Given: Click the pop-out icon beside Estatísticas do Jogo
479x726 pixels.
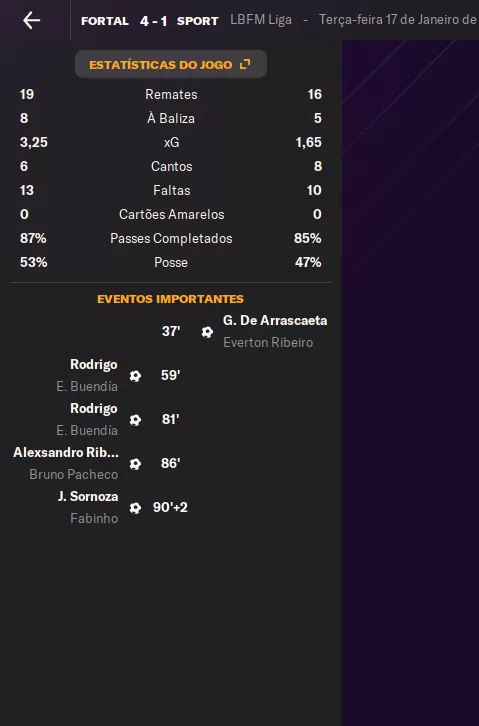Looking at the screenshot, I should click(245, 64).
